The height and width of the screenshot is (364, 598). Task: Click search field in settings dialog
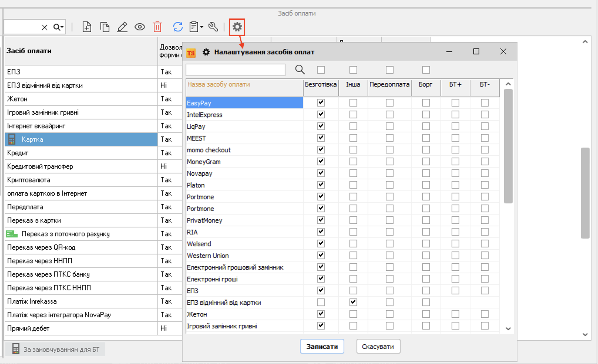pos(236,70)
